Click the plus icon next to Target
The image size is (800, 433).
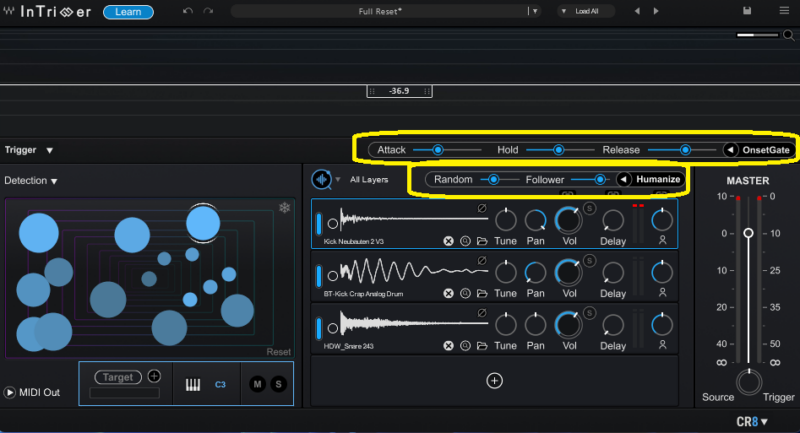pyautogui.click(x=154, y=376)
